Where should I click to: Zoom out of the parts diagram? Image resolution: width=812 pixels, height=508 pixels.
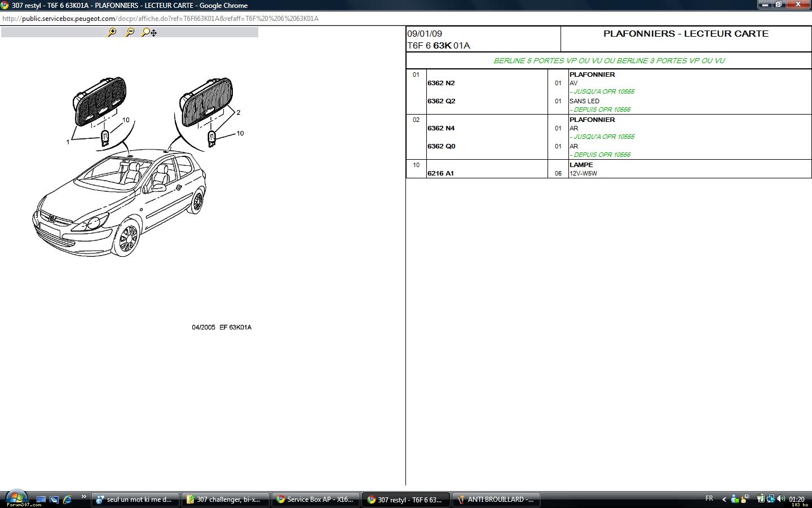click(x=130, y=32)
